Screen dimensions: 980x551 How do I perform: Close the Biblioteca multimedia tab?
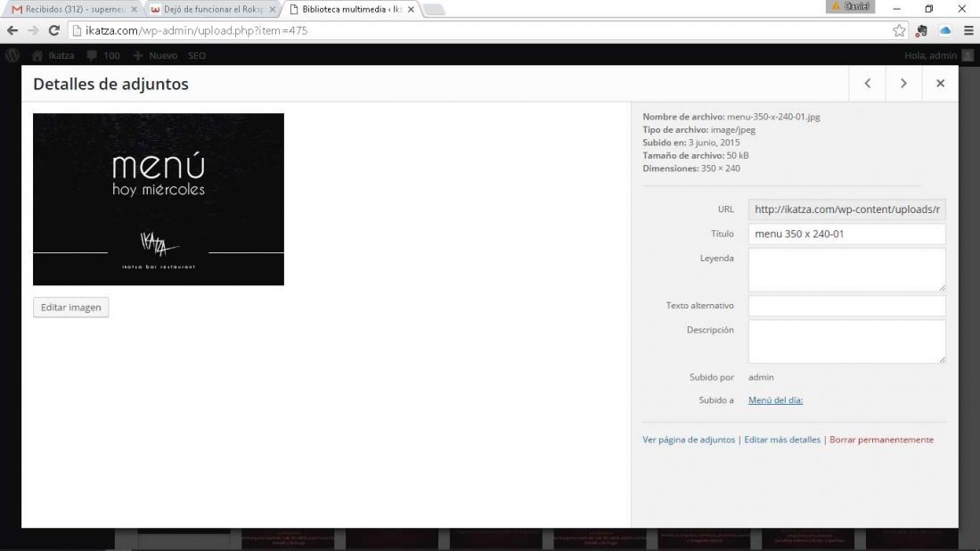pos(411,10)
